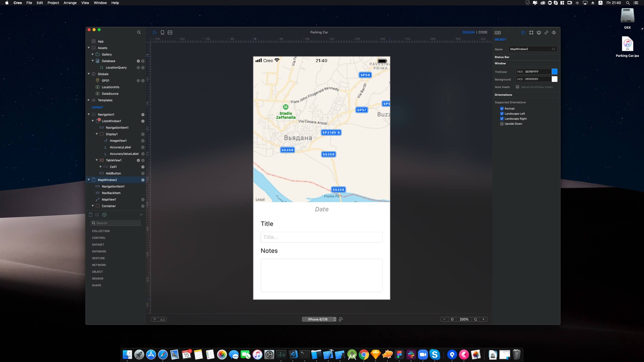Screen dimensions: 644x362
Task: Switch to CODE view tab
Action: coord(483,32)
